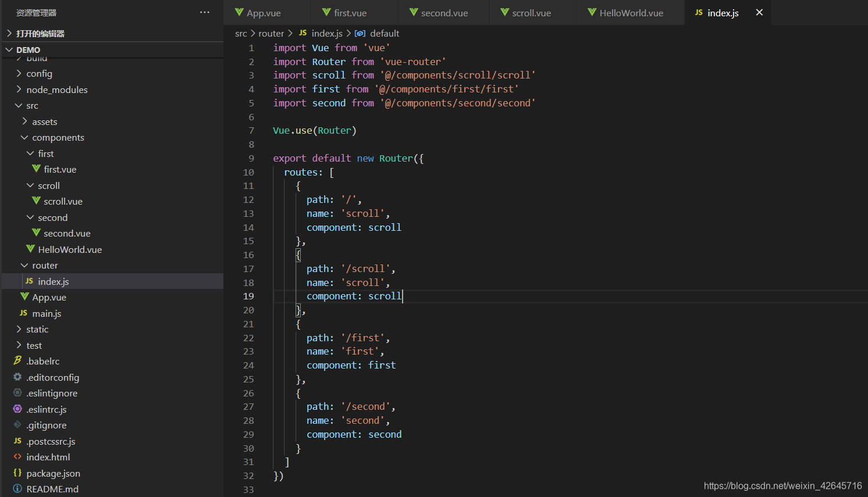Click default in the breadcrumb path
This screenshot has height=497, width=868.
(385, 33)
